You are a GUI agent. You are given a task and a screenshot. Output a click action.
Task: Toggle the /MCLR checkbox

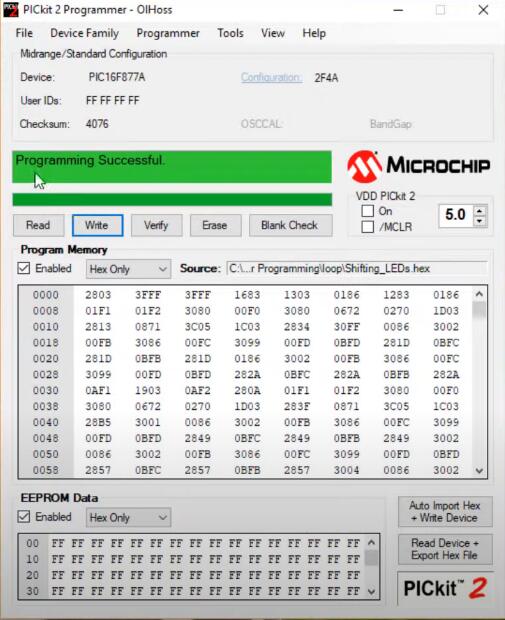pos(367,227)
